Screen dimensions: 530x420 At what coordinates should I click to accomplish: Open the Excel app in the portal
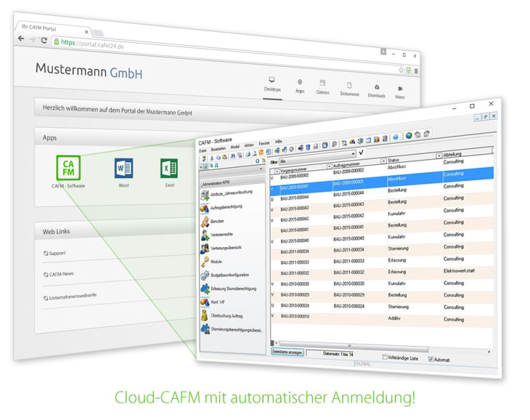click(x=169, y=168)
